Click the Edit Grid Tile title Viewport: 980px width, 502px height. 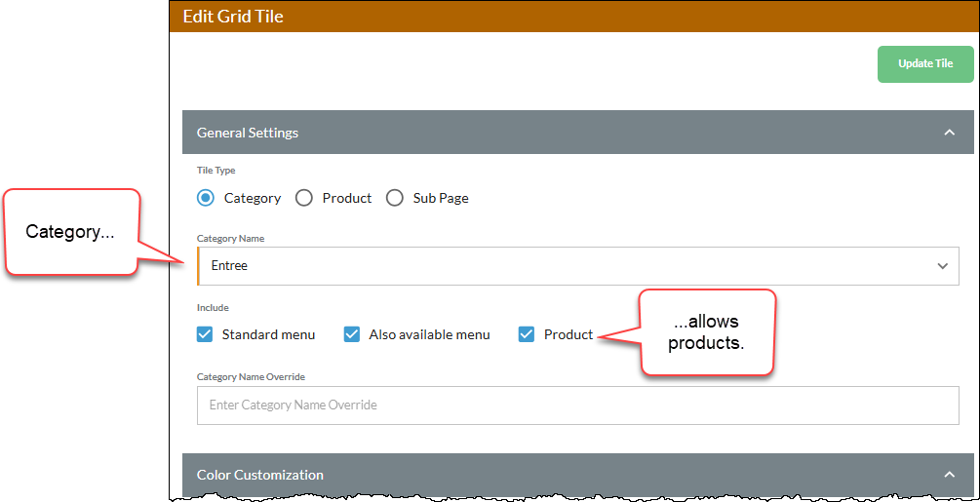pyautogui.click(x=233, y=17)
